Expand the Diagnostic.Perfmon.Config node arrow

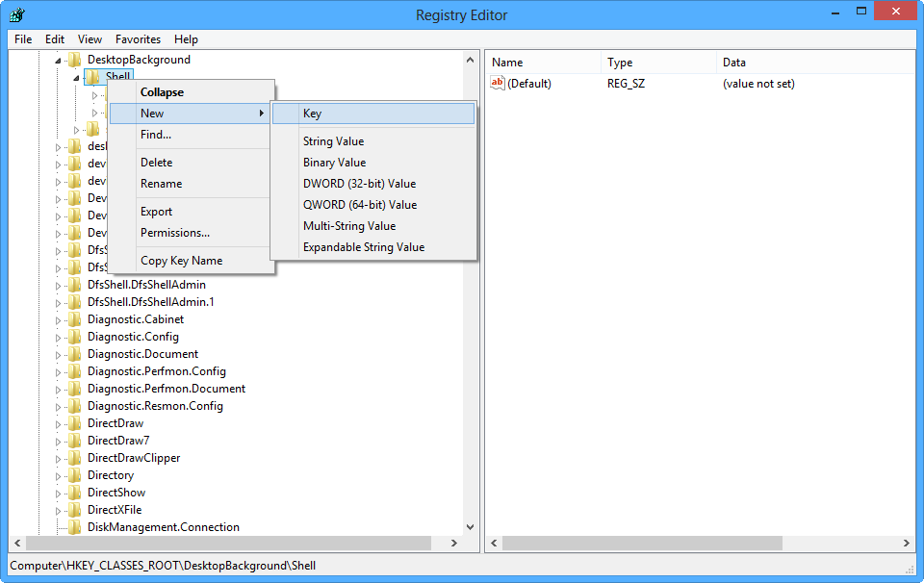[58, 372]
